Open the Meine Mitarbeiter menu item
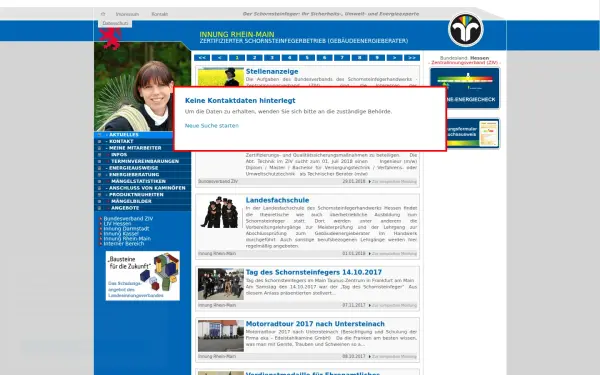Screen dimensions: 600x375 point(134,148)
